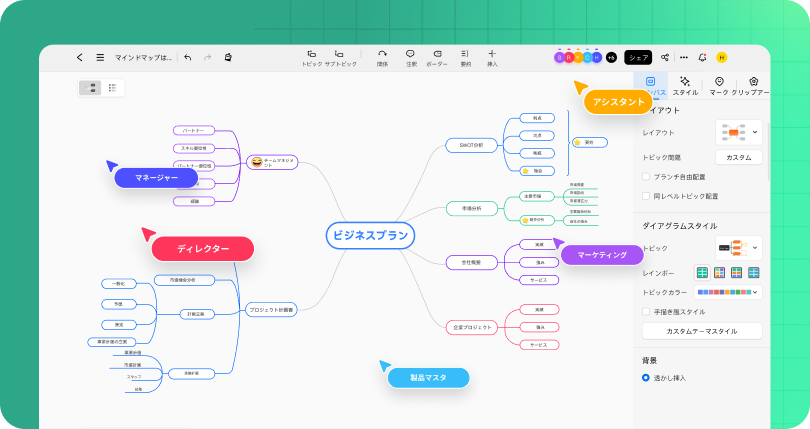Open the topic (トピック) style dropdown
Image resolution: width=810 pixels, height=429 pixels.
(739, 248)
